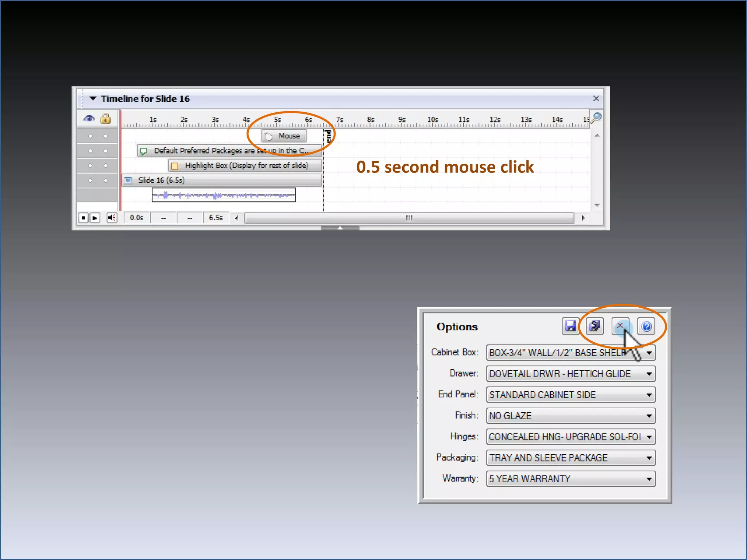
Task: Toggle the audio mute speaker icon
Action: pos(112,218)
